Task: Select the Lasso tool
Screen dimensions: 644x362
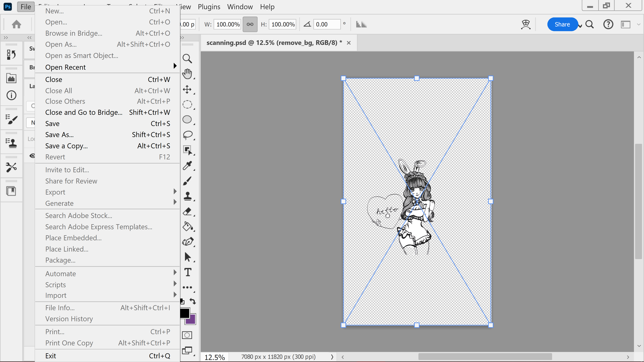Action: click(x=187, y=135)
